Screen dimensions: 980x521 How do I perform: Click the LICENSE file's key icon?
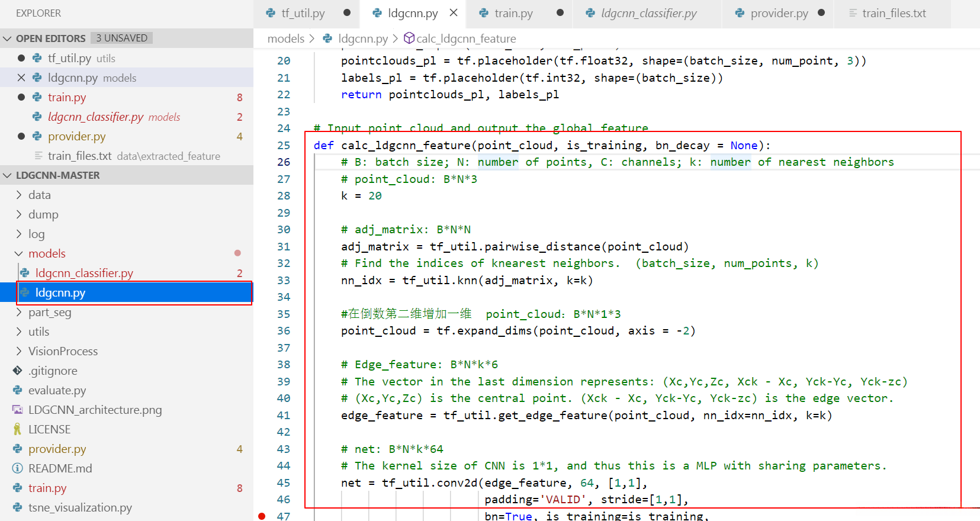pos(18,429)
